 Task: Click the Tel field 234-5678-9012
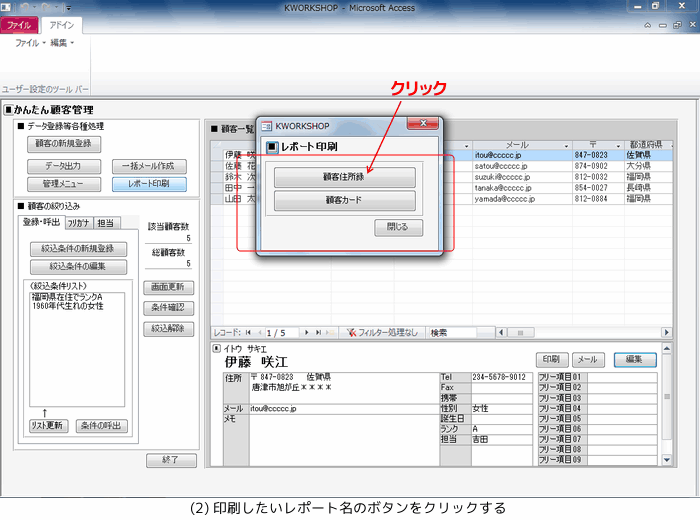[502, 378]
